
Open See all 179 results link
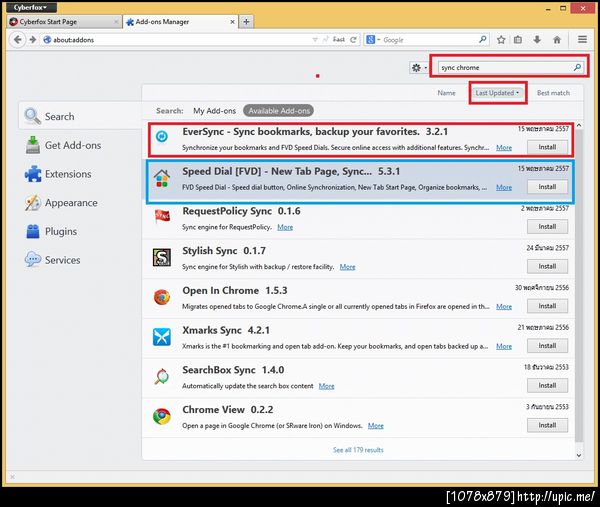pyautogui.click(x=358, y=450)
